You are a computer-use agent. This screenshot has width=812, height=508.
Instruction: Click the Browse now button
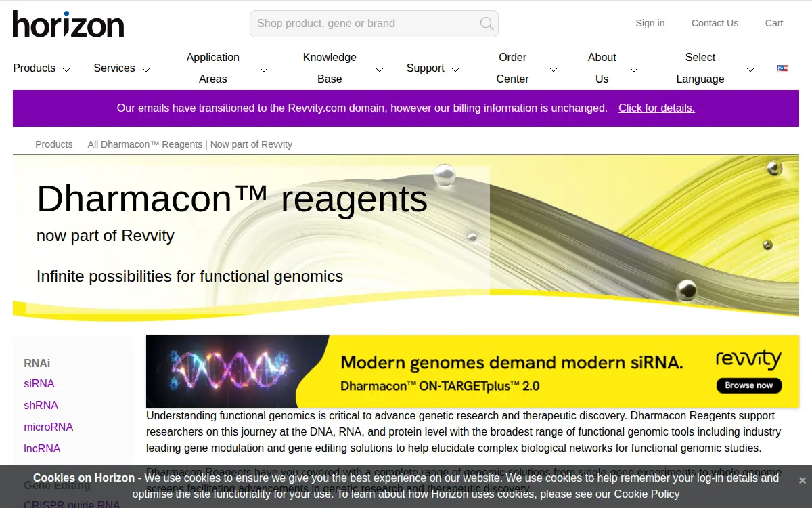[x=749, y=385]
